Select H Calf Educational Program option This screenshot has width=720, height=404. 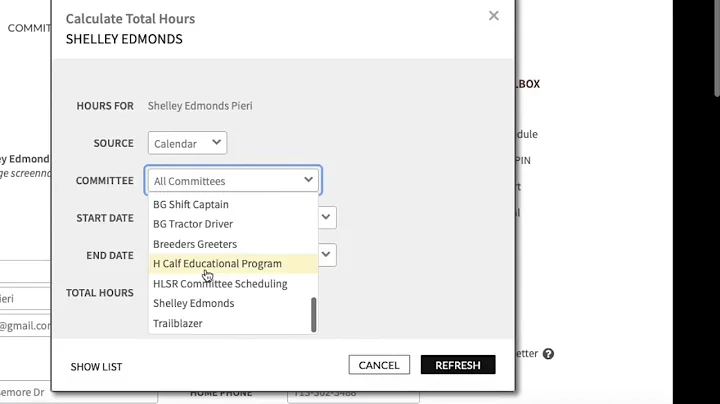coord(217,264)
